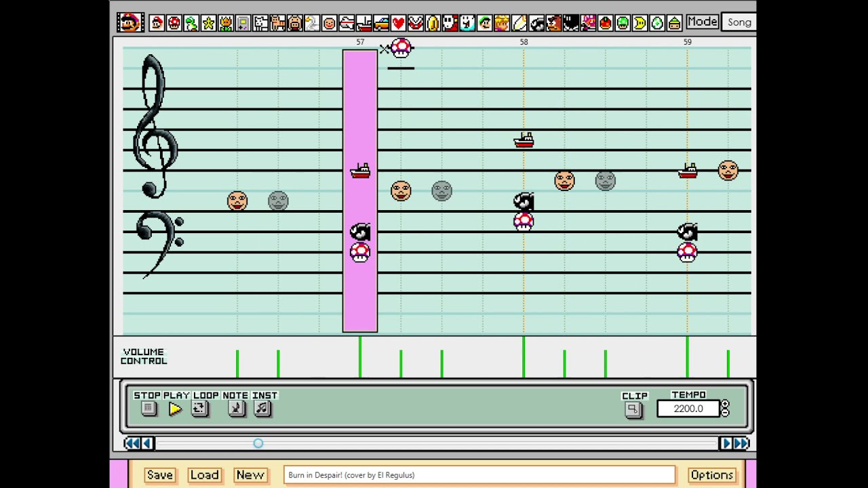The image size is (868, 488).
Task: Click the Mode button
Action: [702, 22]
